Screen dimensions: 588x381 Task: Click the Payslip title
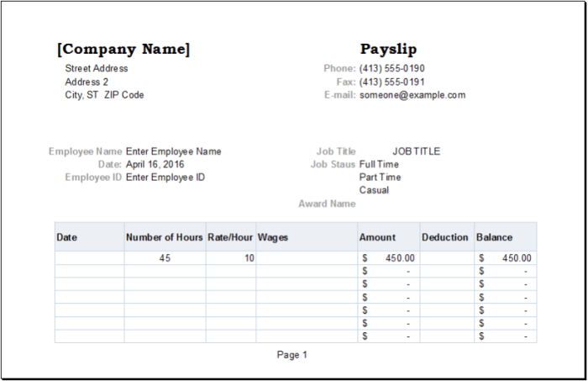tap(388, 50)
